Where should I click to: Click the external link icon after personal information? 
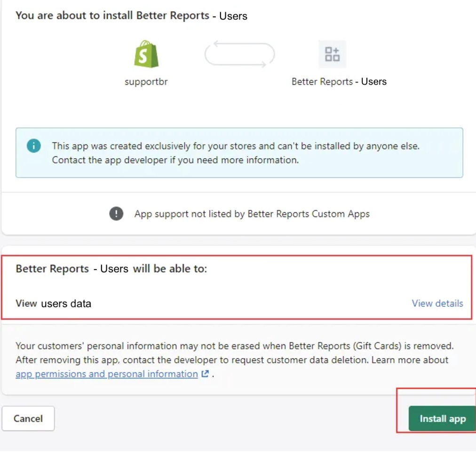click(x=205, y=374)
